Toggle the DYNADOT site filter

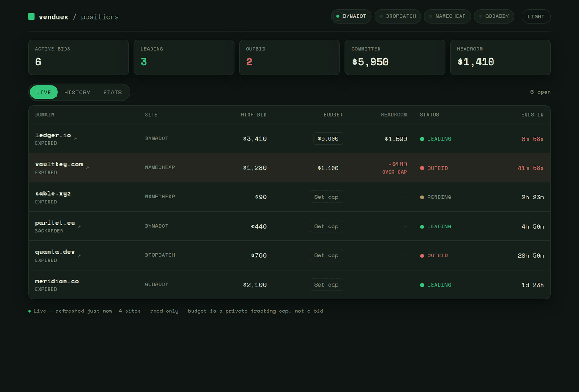coord(351,16)
